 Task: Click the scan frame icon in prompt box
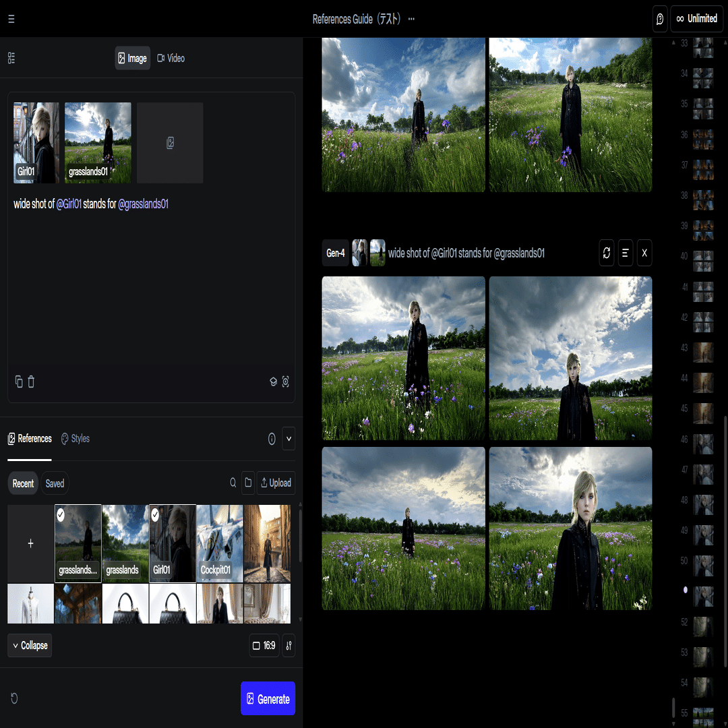pos(286,382)
